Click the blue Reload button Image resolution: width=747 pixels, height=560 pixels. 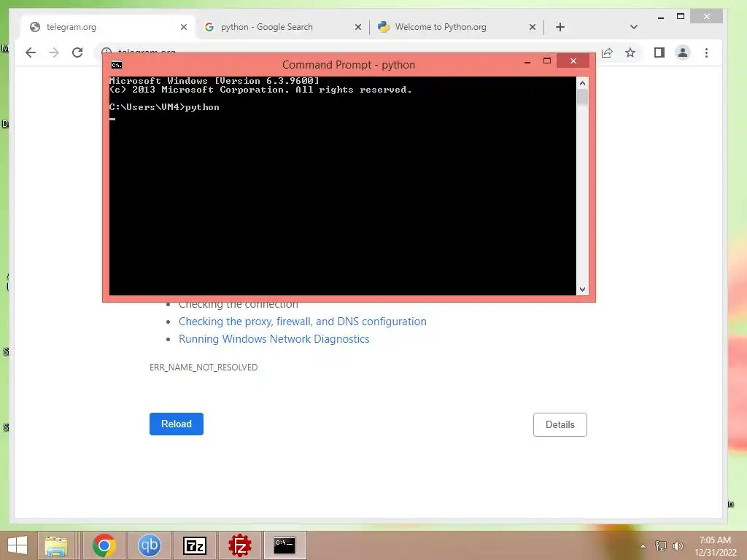tap(177, 424)
